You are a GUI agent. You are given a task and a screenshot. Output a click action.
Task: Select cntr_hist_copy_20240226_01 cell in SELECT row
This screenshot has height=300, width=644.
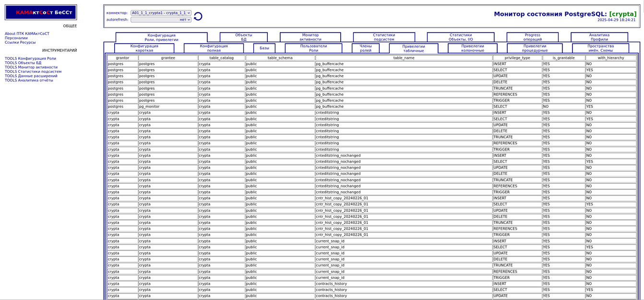[404, 204]
